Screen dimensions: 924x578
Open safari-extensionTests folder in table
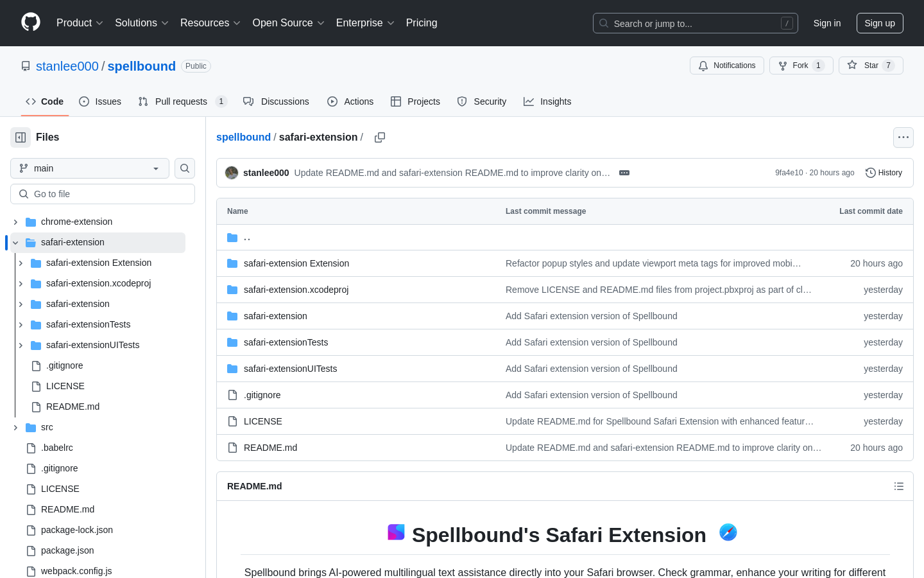tap(286, 342)
